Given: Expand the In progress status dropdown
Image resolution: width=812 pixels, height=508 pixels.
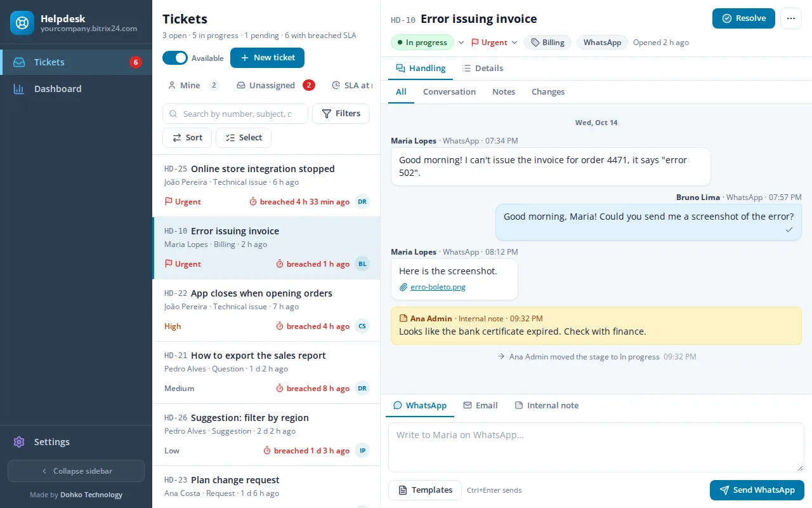Looking at the screenshot, I should pos(461,43).
